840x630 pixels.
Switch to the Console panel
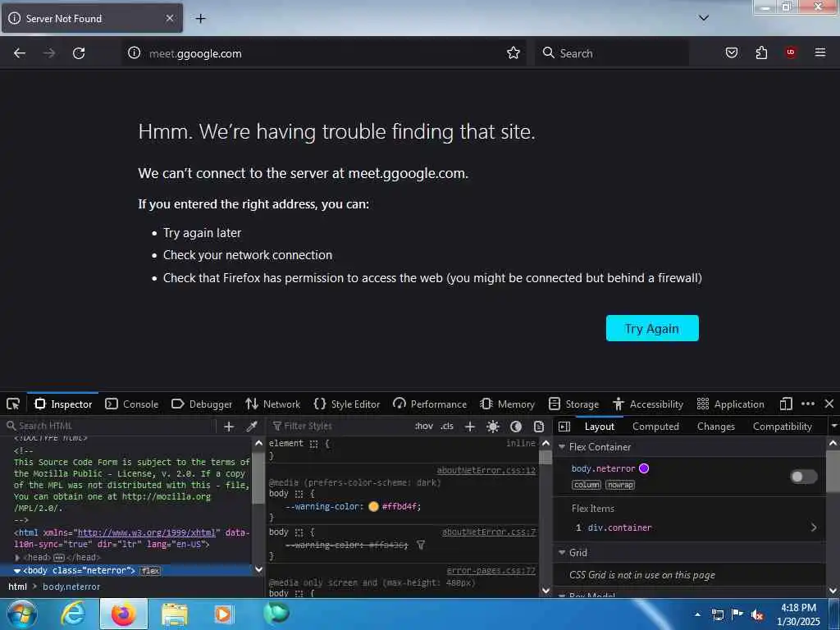[x=132, y=404]
